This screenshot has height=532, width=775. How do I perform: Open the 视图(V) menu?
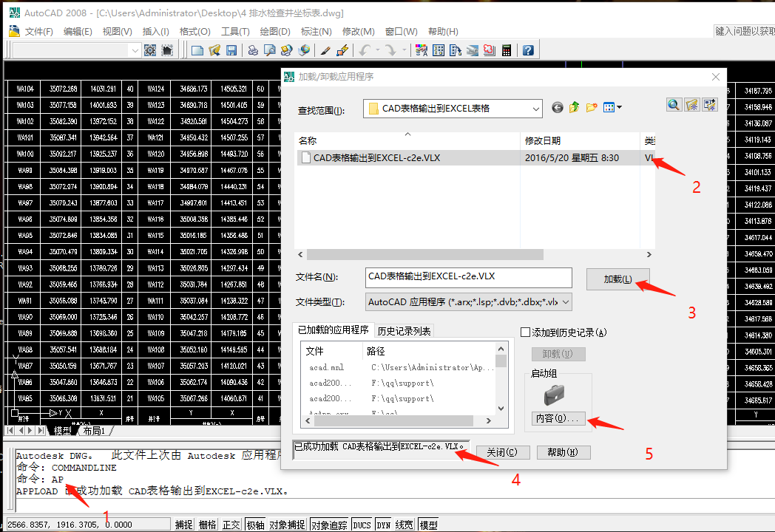(117, 32)
